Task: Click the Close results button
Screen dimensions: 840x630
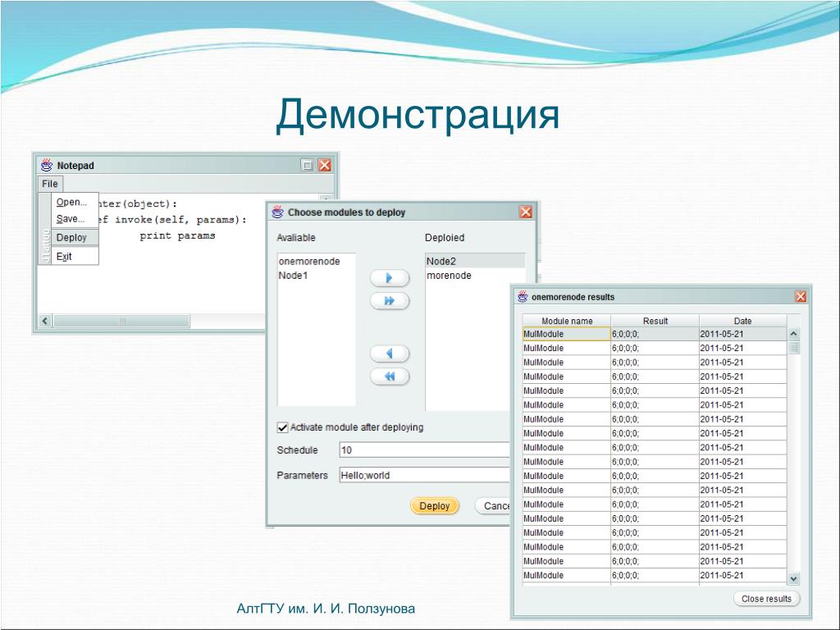Action: click(766, 599)
